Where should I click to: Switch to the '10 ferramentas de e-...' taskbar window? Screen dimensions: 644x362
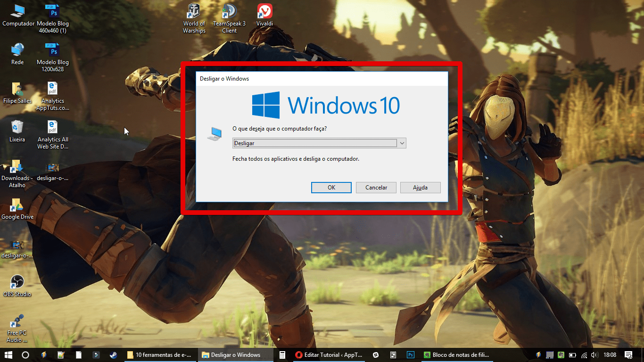coord(160,355)
